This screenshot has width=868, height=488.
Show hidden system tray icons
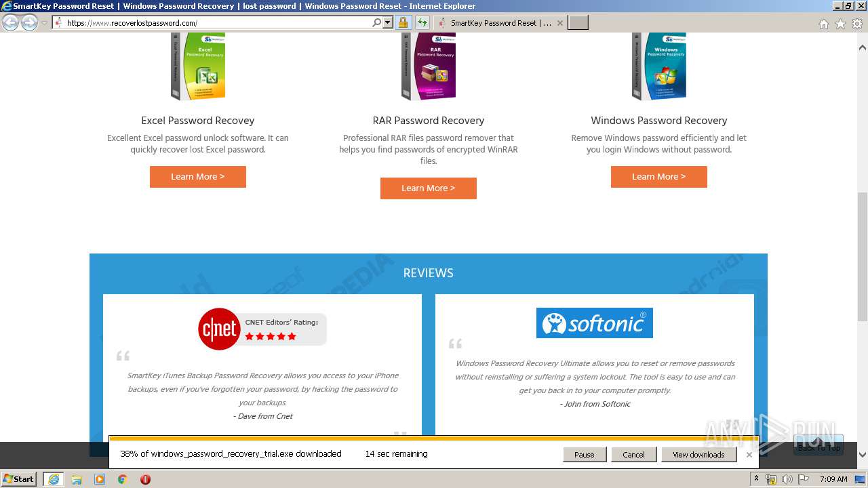756,479
